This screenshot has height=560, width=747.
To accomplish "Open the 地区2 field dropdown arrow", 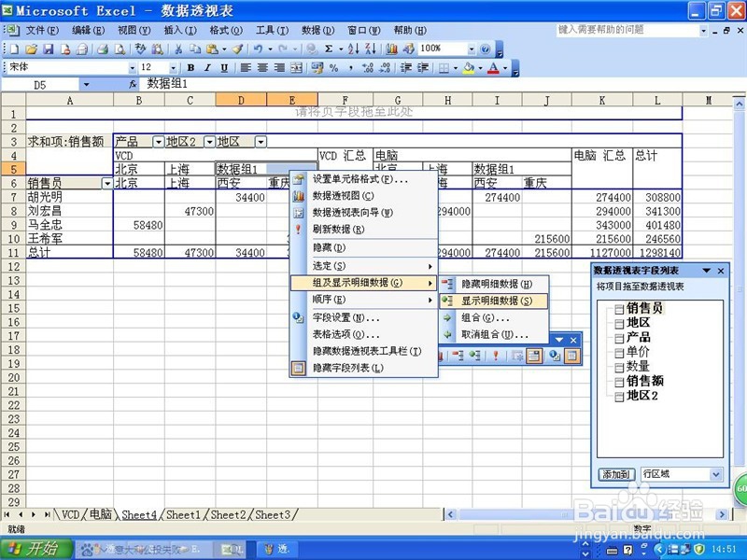I will 209,142.
